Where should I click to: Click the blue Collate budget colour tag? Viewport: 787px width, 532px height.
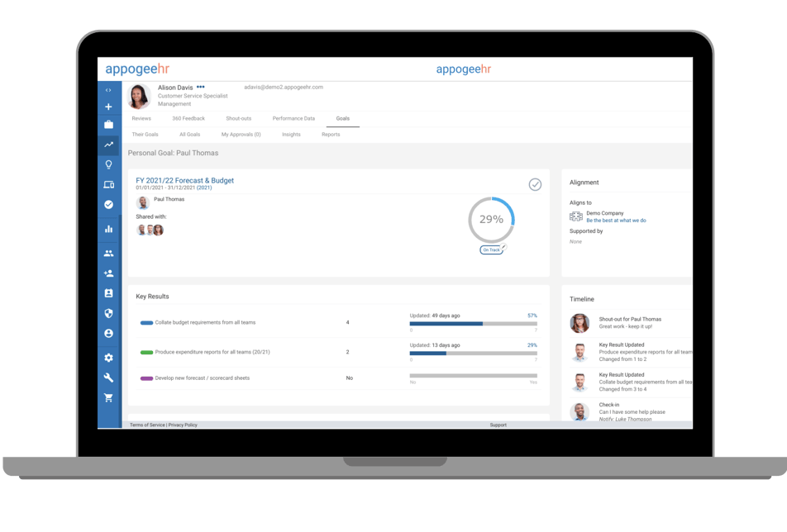[x=146, y=323]
